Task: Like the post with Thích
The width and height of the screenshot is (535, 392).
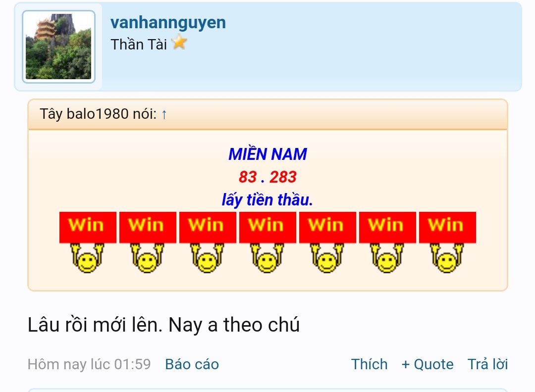Action: pos(369,364)
